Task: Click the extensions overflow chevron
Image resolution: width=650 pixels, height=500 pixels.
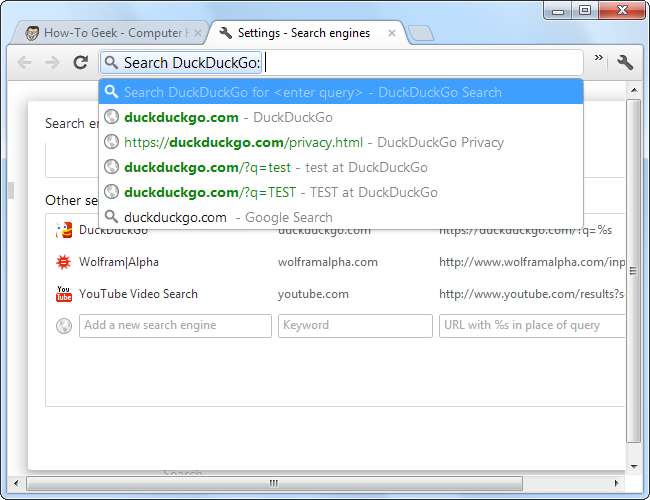Action: (599, 59)
